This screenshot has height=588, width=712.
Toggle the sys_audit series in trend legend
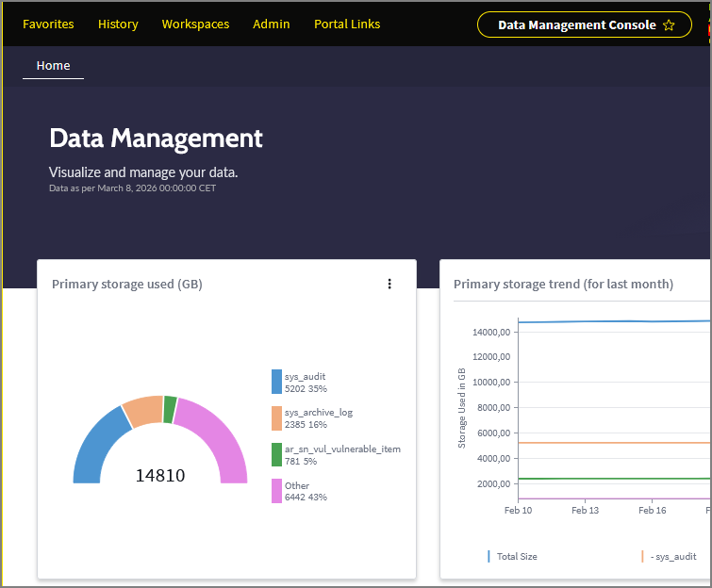click(672, 556)
